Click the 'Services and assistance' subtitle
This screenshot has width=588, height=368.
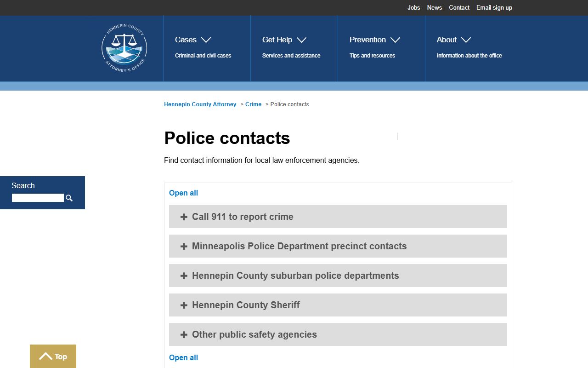click(291, 56)
